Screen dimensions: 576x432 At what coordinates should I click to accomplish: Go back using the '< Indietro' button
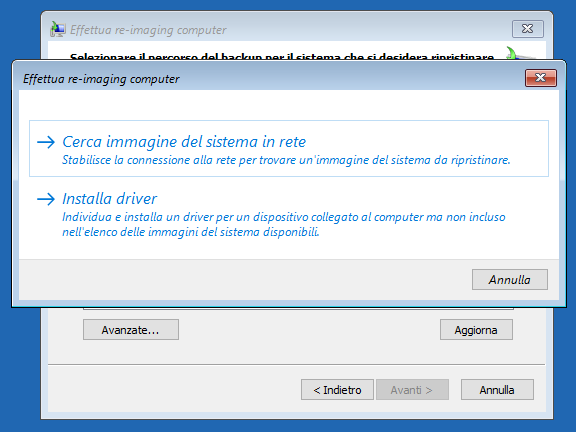[337, 389]
